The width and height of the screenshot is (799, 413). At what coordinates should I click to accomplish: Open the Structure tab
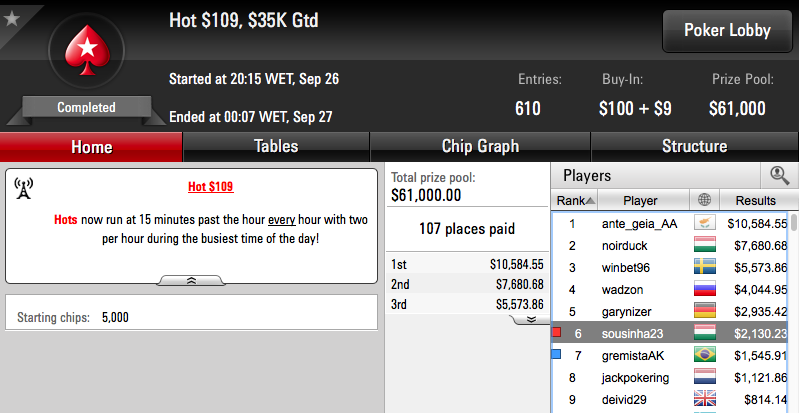(695, 147)
